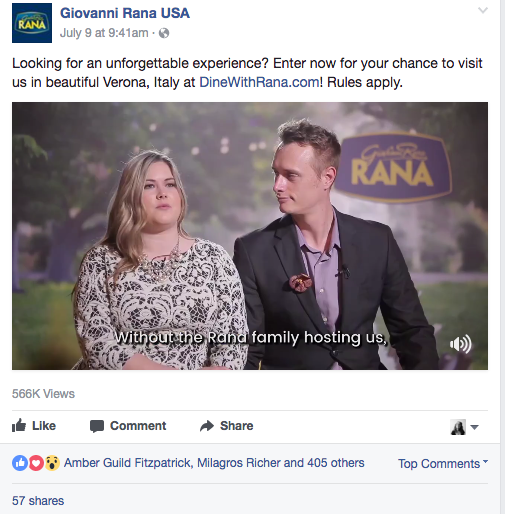The height and width of the screenshot is (514, 505).
Task: Click the red heart Love reaction icon
Action: coord(36,463)
